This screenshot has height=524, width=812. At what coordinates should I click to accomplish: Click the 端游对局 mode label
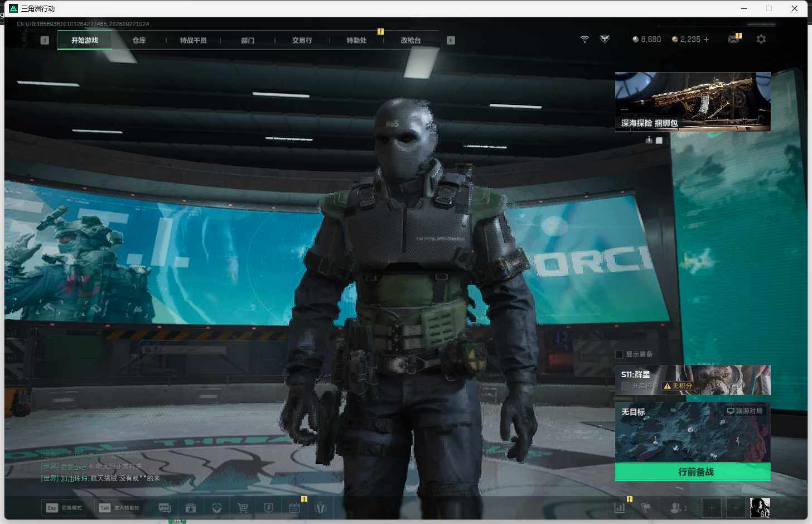(x=745, y=411)
